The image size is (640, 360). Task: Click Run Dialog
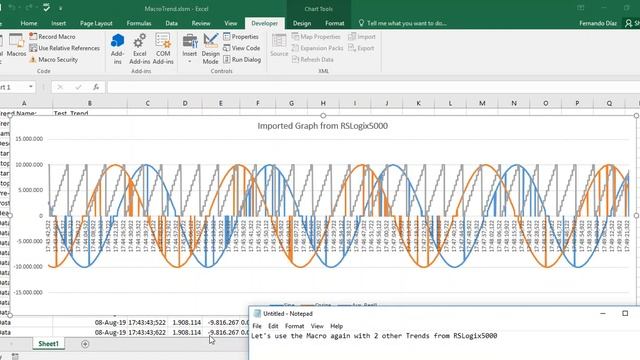click(242, 60)
